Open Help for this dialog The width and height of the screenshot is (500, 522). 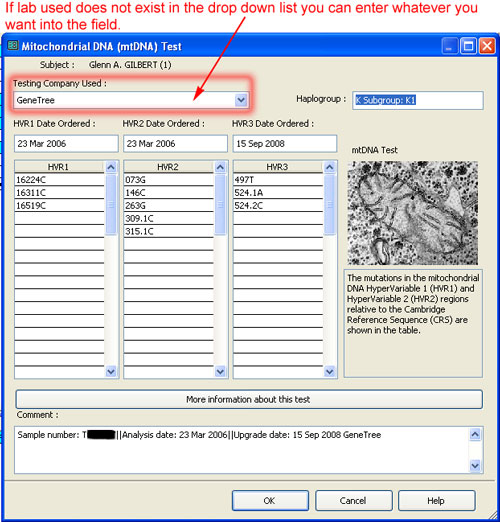pos(436,500)
